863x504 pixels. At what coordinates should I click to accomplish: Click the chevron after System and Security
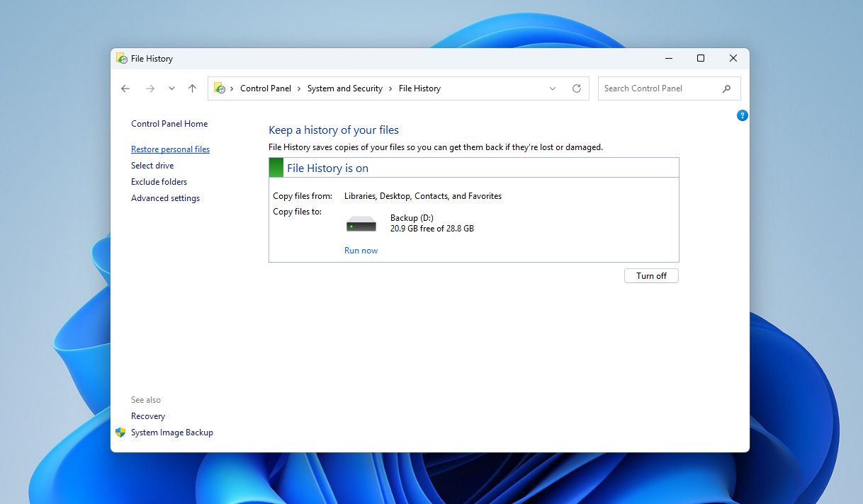coord(390,88)
